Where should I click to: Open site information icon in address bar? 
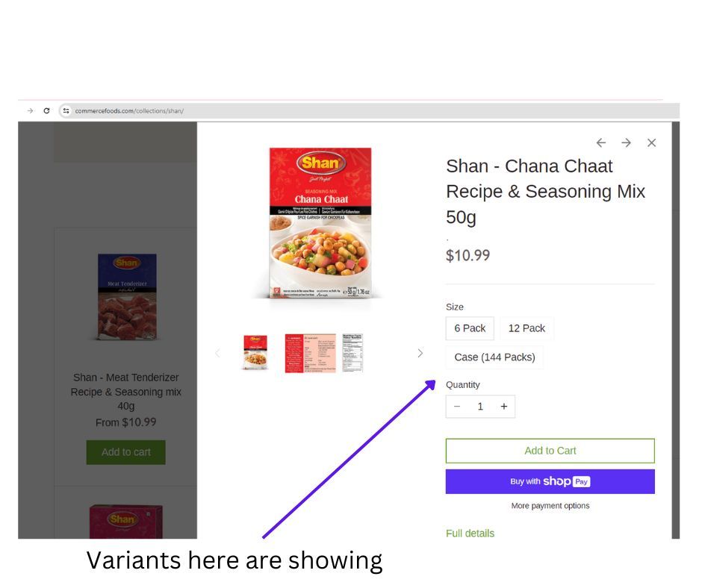point(66,110)
